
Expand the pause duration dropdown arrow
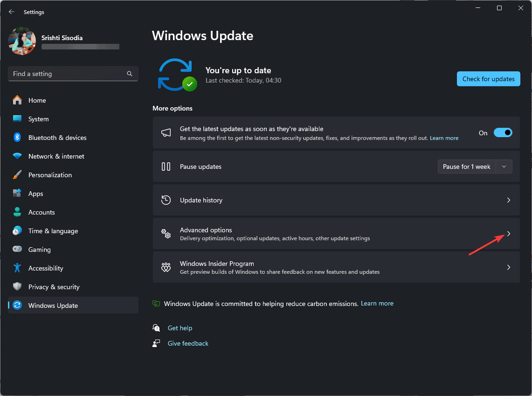tap(504, 167)
